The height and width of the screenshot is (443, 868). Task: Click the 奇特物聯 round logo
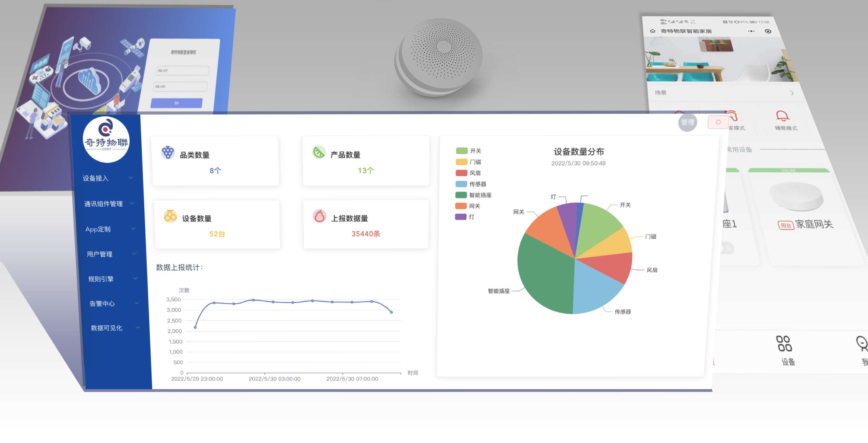click(106, 140)
